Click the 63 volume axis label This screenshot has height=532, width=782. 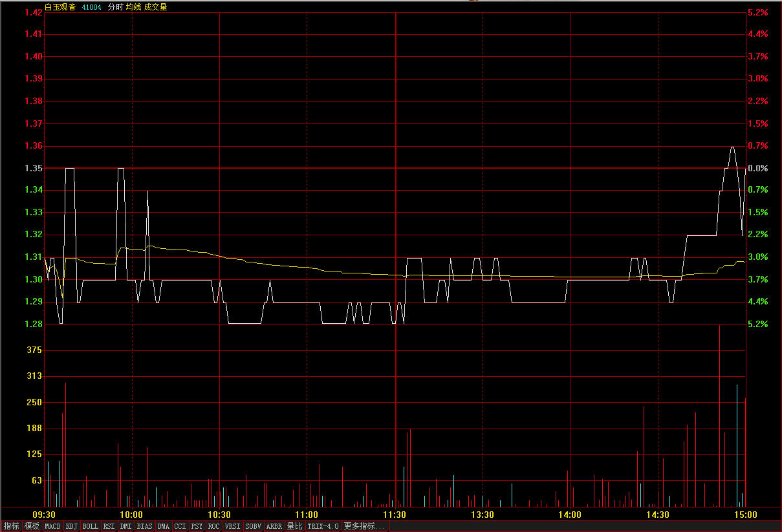[x=38, y=480]
